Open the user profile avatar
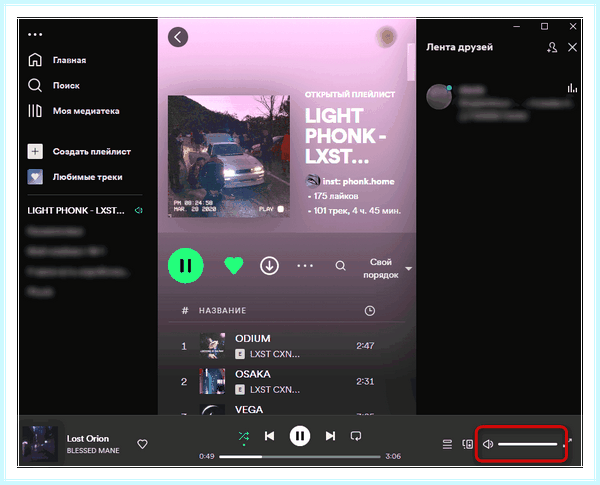Image resolution: width=600 pixels, height=485 pixels. [387, 37]
